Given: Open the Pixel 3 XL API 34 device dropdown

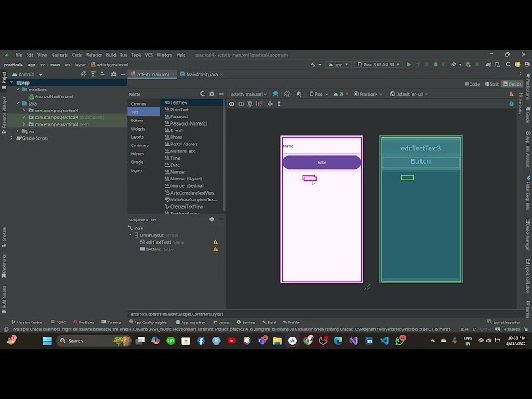Looking at the screenshot, I should pyautogui.click(x=378, y=65).
